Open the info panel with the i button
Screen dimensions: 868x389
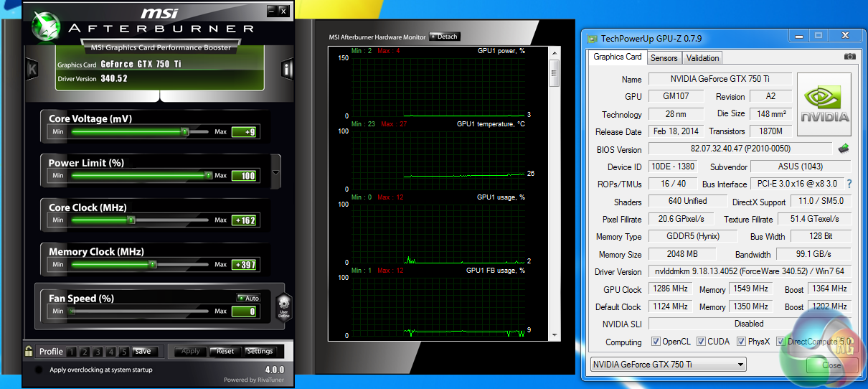[x=288, y=70]
